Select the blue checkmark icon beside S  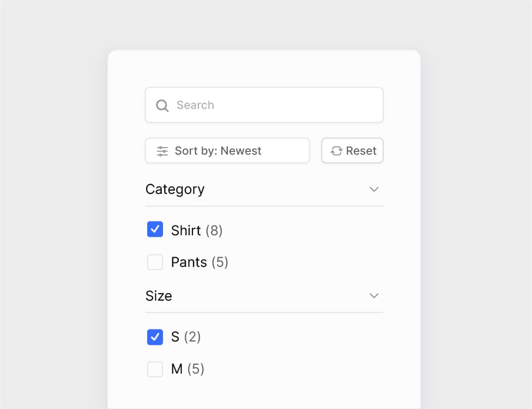pyautogui.click(x=155, y=337)
